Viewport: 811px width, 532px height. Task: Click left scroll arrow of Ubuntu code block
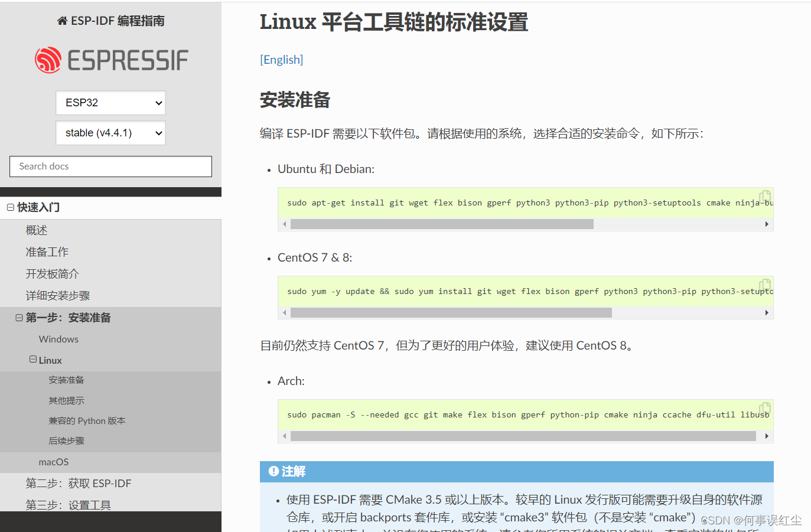(285, 224)
